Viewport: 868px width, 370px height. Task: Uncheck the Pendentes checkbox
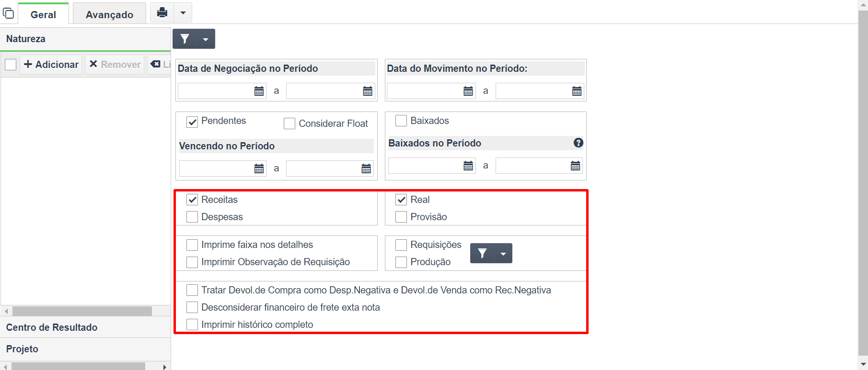[x=192, y=122]
